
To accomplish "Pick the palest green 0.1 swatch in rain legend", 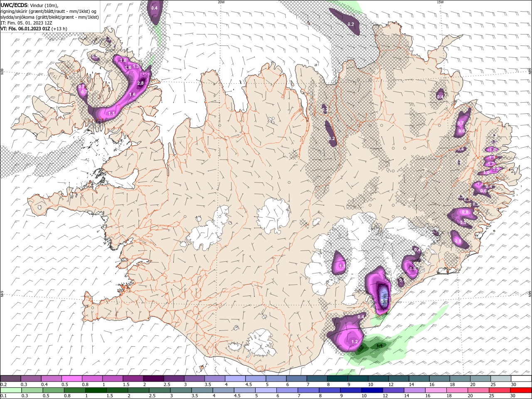I will [x=10, y=390].
